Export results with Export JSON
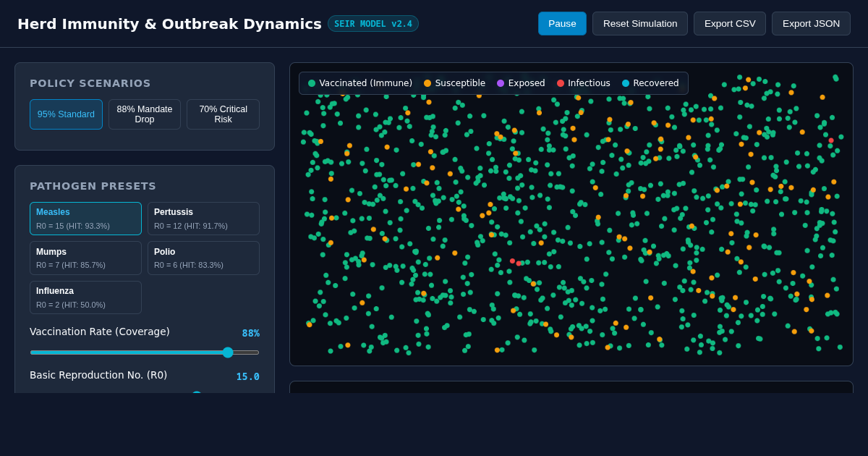 coord(811,23)
